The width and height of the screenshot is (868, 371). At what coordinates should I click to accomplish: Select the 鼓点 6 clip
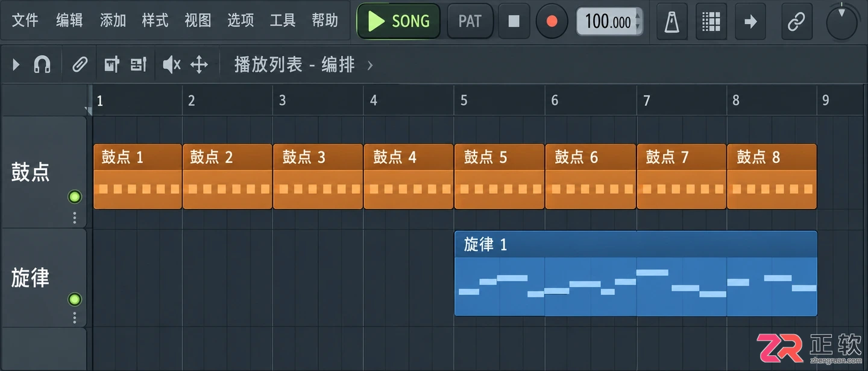coord(591,176)
